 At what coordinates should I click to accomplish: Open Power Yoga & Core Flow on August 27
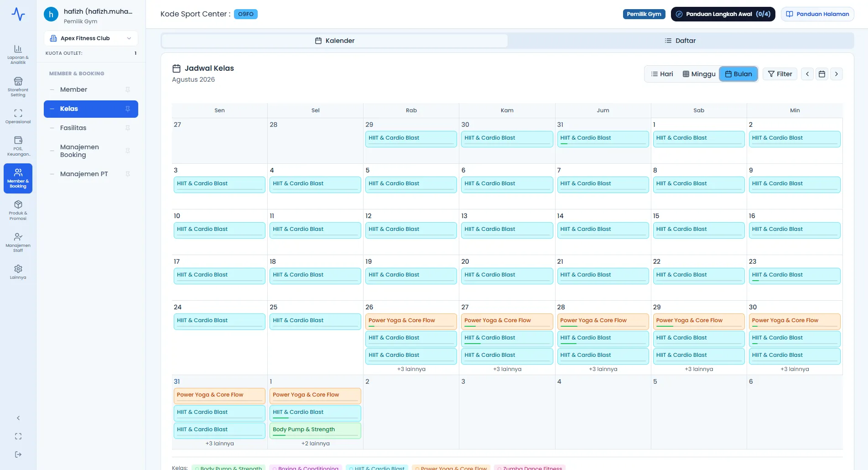coord(507,322)
